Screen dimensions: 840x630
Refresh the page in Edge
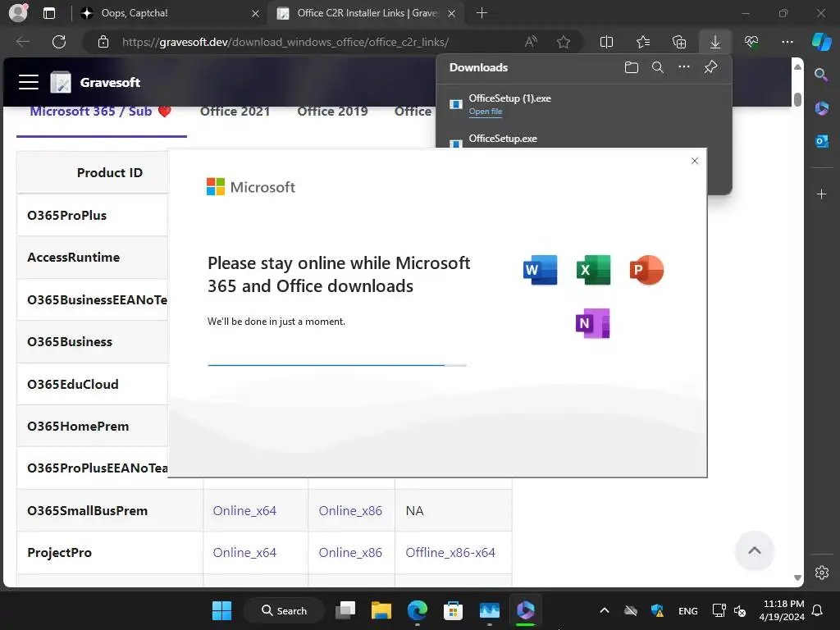(59, 42)
